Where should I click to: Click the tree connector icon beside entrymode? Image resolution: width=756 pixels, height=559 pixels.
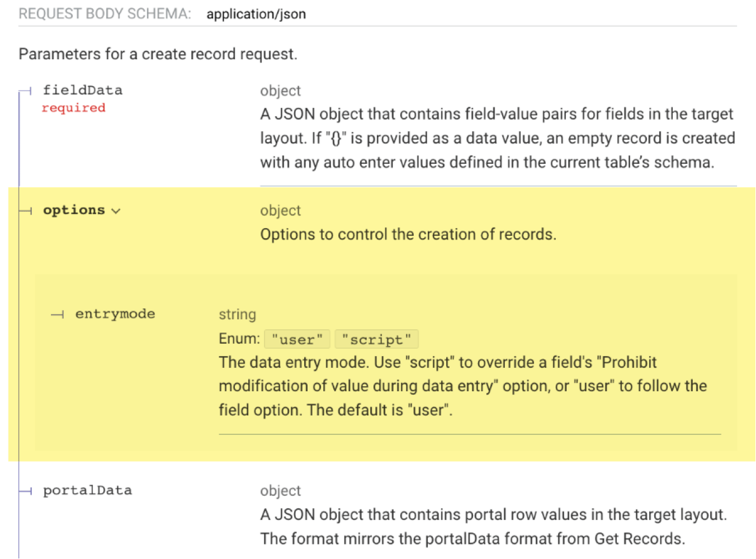58,315
